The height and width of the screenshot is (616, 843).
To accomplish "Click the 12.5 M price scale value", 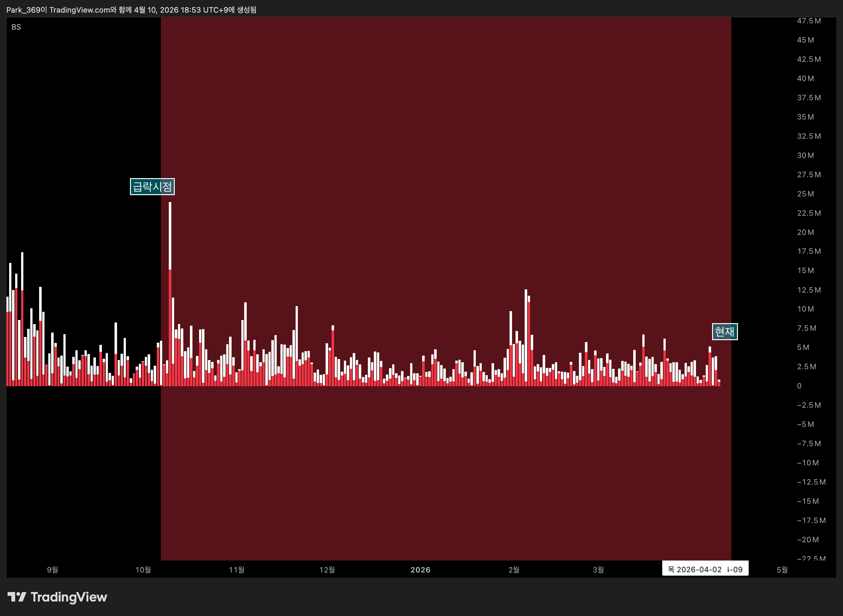I will point(809,290).
